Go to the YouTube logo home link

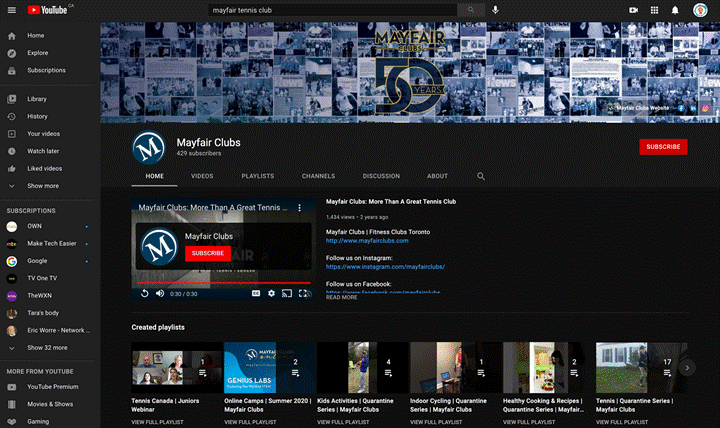tap(47, 10)
